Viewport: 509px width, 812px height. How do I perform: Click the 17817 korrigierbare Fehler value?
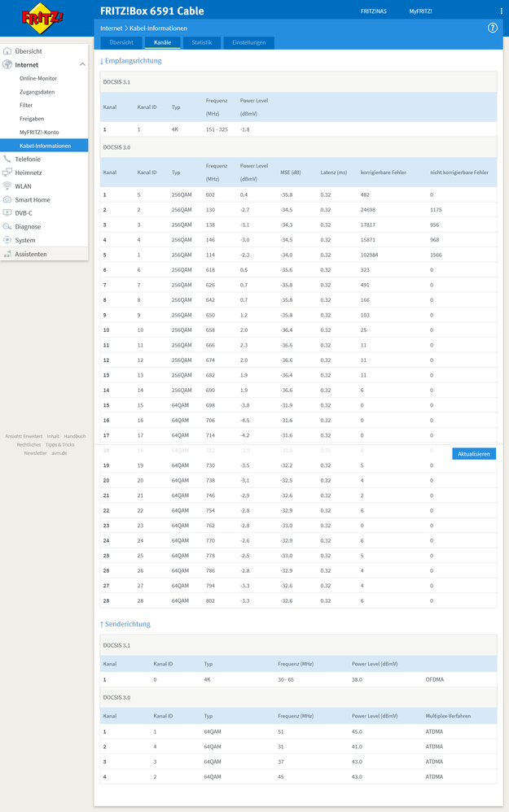point(367,225)
